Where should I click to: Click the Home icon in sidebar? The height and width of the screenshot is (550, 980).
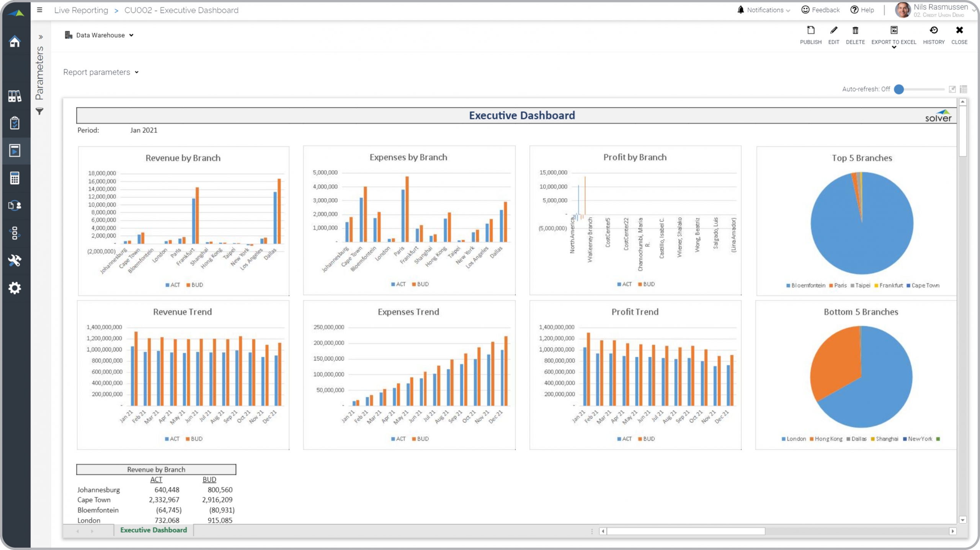15,41
